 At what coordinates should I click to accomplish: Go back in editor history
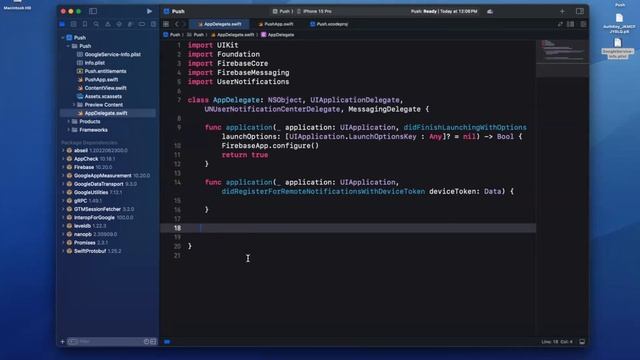point(177,24)
